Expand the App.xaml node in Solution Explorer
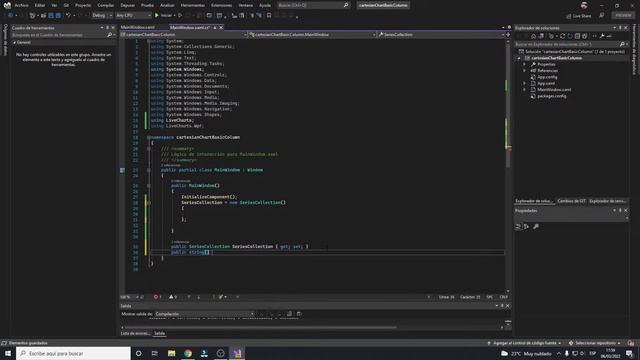Screen dimensions: 640x360 point(524,83)
